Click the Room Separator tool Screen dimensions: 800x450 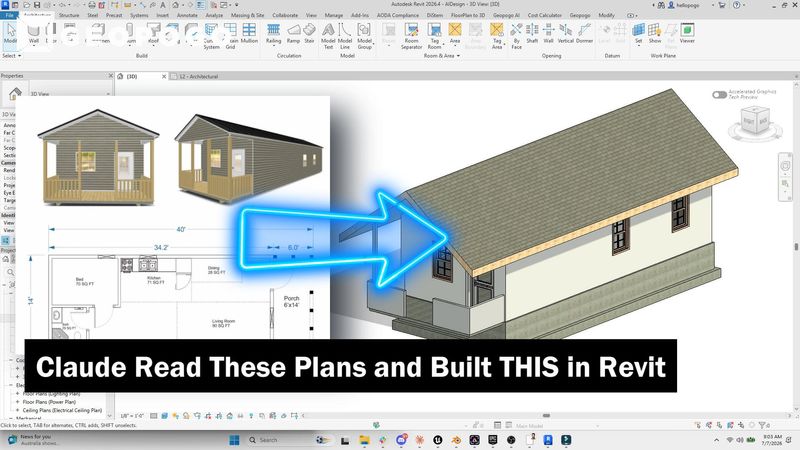pyautogui.click(x=411, y=36)
